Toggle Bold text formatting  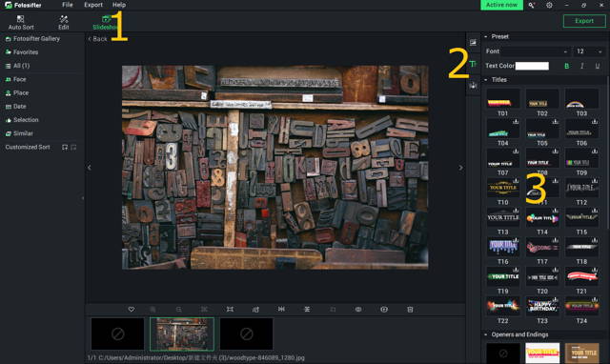566,66
